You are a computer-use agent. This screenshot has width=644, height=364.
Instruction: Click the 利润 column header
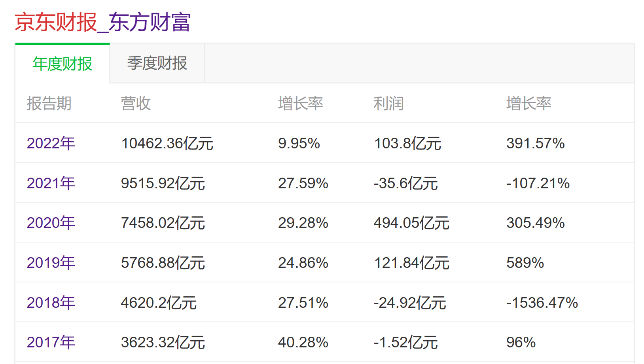point(388,104)
